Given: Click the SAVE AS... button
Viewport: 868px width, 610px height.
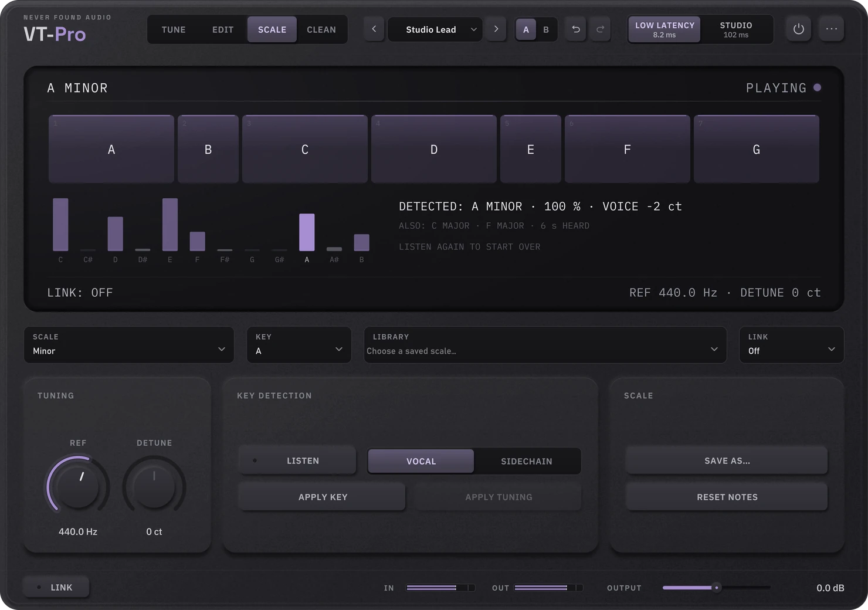Looking at the screenshot, I should click(x=727, y=460).
